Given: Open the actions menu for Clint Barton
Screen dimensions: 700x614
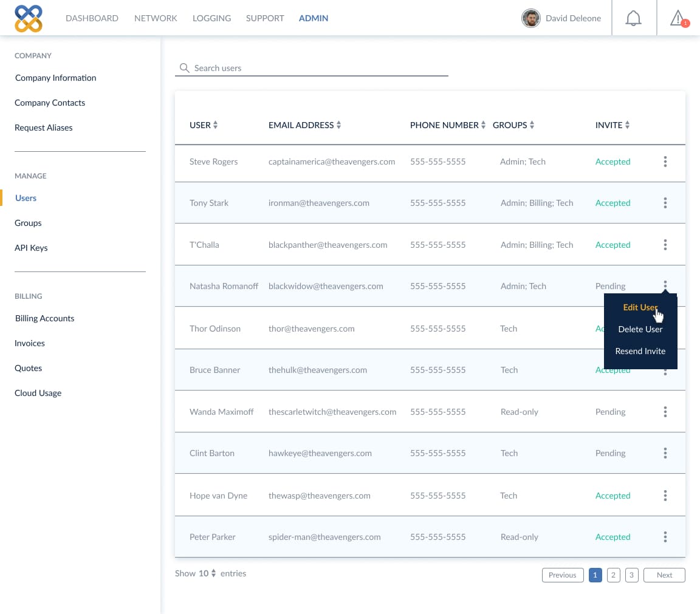Looking at the screenshot, I should pyautogui.click(x=665, y=453).
